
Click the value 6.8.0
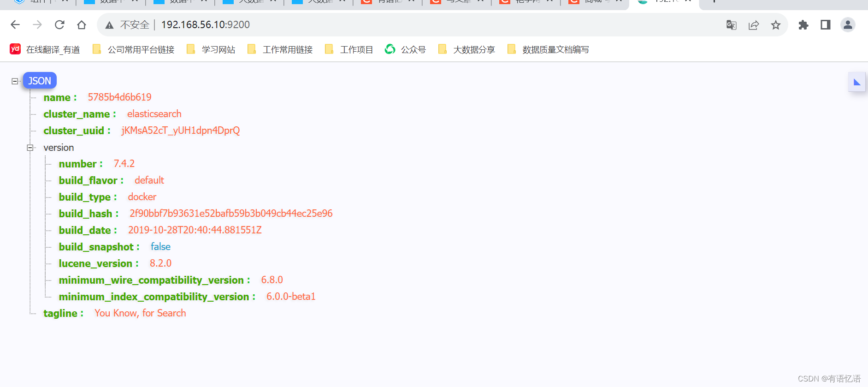pos(272,280)
